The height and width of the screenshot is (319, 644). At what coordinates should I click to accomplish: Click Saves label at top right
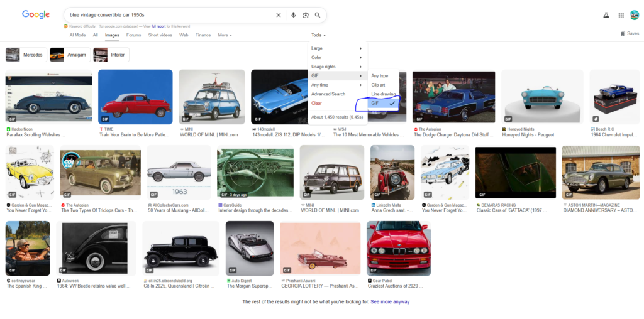pyautogui.click(x=633, y=34)
